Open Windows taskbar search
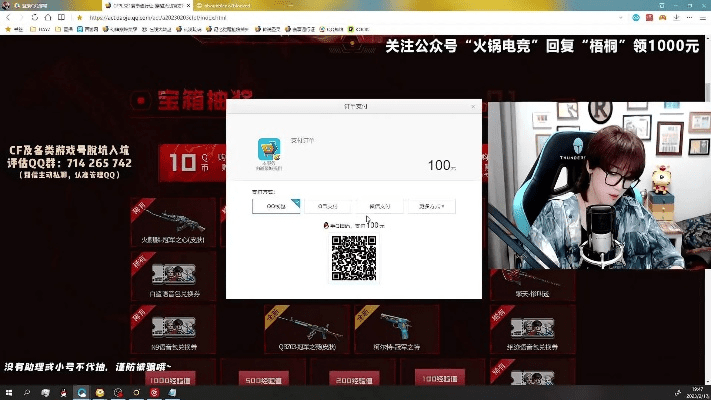 [x=27, y=393]
